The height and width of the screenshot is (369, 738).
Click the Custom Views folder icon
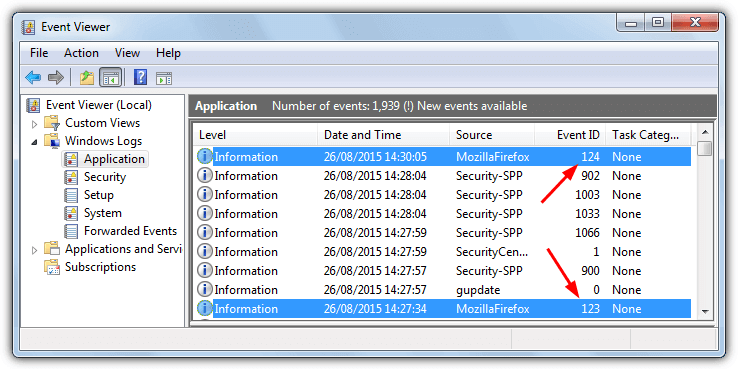[52, 123]
